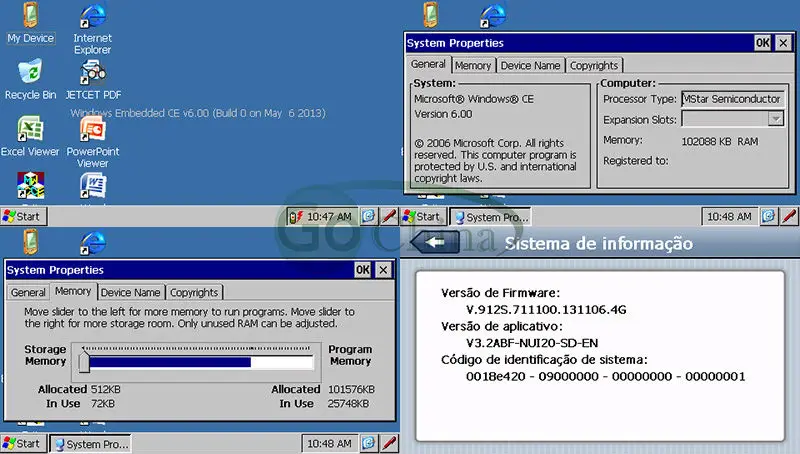Image resolution: width=800 pixels, height=454 pixels.
Task: Click the 10:47 AM taskbar clock
Action: [329, 217]
